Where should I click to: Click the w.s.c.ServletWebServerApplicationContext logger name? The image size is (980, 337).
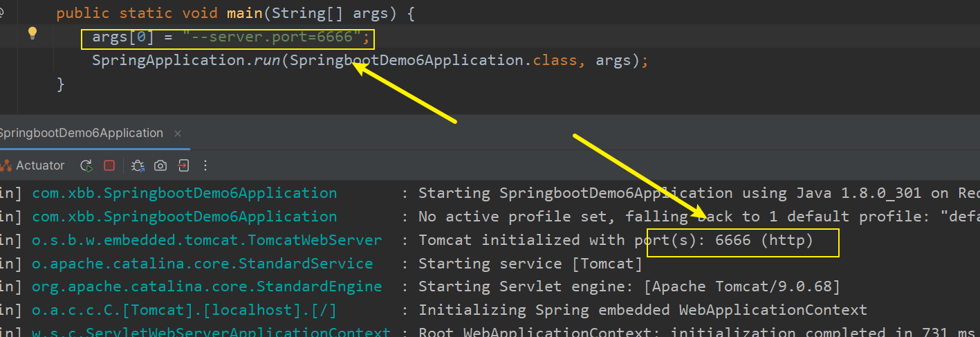point(211,331)
